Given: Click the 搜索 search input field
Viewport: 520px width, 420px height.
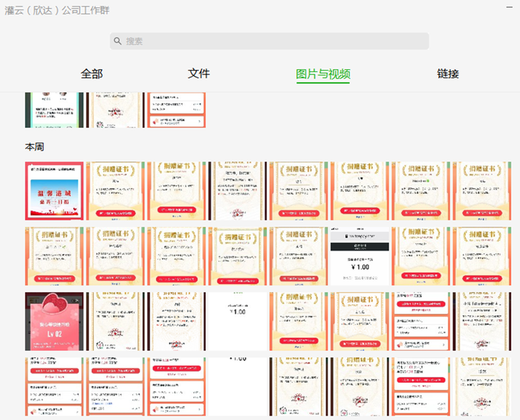Looking at the screenshot, I should [269, 41].
